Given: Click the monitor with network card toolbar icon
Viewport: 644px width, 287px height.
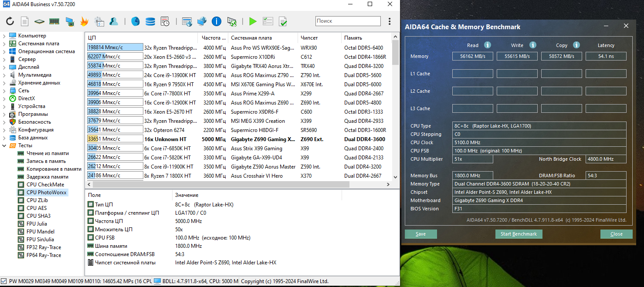Looking at the screenshot, I should point(69,21).
